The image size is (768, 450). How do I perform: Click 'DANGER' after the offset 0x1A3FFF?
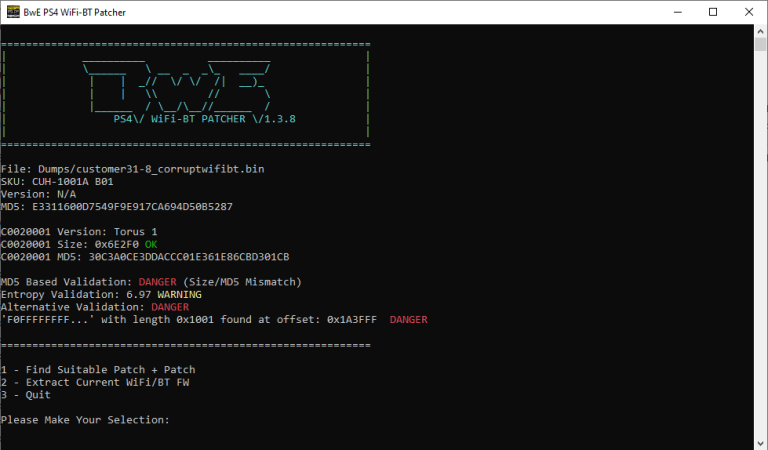(x=408, y=320)
